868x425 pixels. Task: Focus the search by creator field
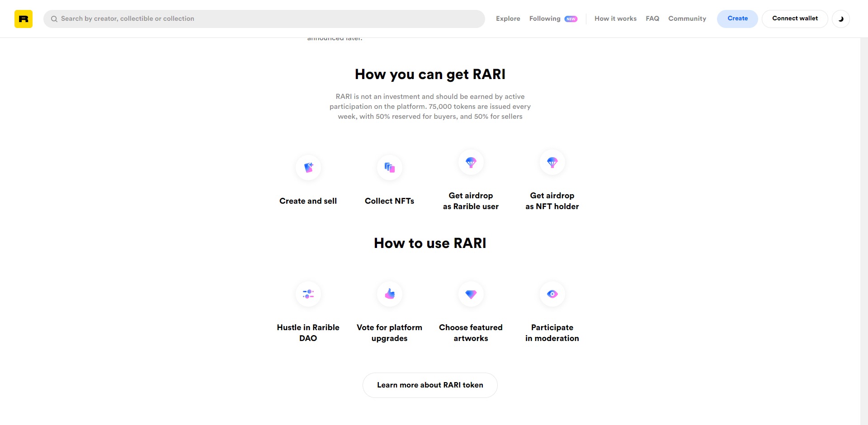click(x=264, y=19)
